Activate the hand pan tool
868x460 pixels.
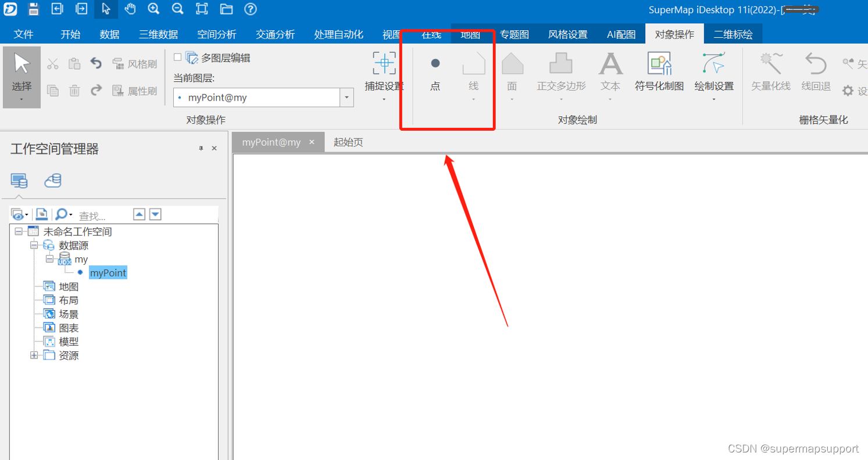coord(130,9)
